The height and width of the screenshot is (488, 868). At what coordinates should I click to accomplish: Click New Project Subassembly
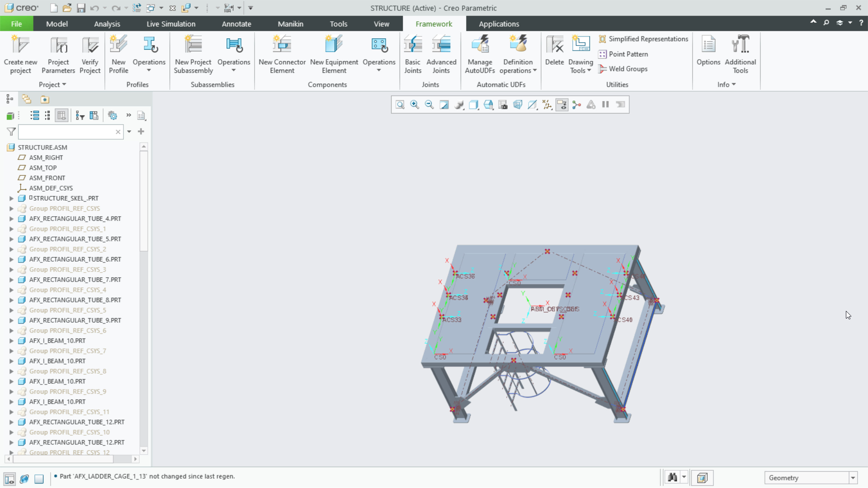(x=193, y=55)
